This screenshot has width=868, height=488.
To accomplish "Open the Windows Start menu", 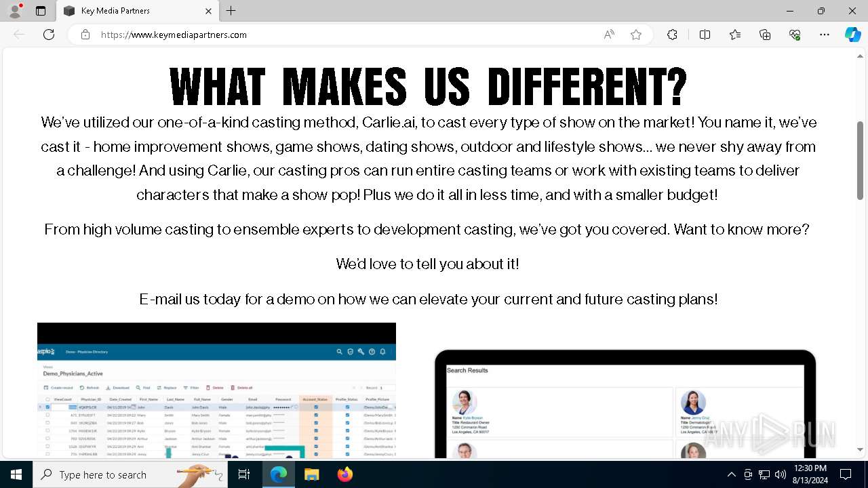I will tap(16, 474).
